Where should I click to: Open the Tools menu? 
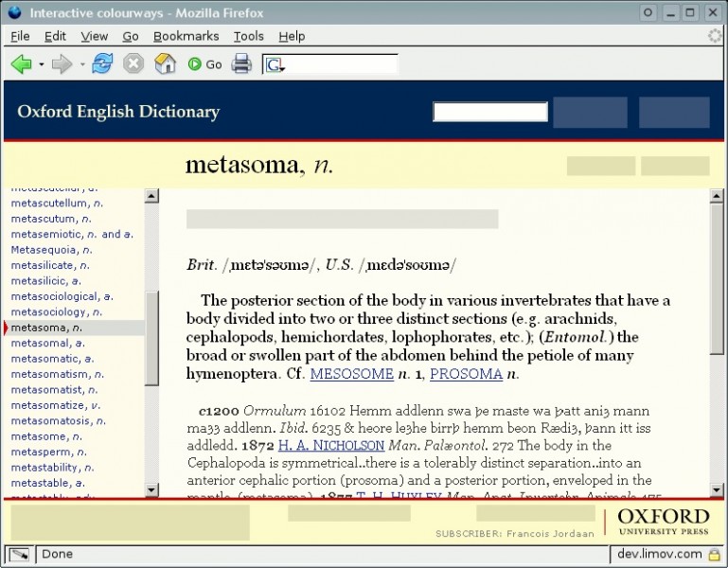coord(248,36)
